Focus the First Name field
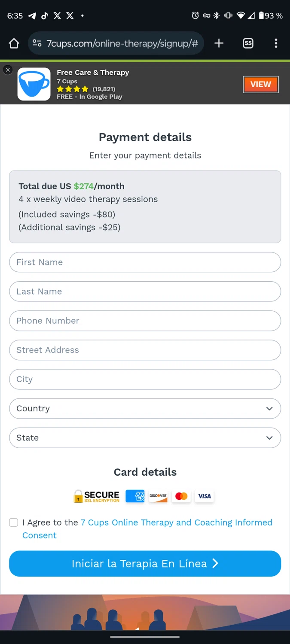Image resolution: width=290 pixels, height=644 pixels. click(x=145, y=262)
